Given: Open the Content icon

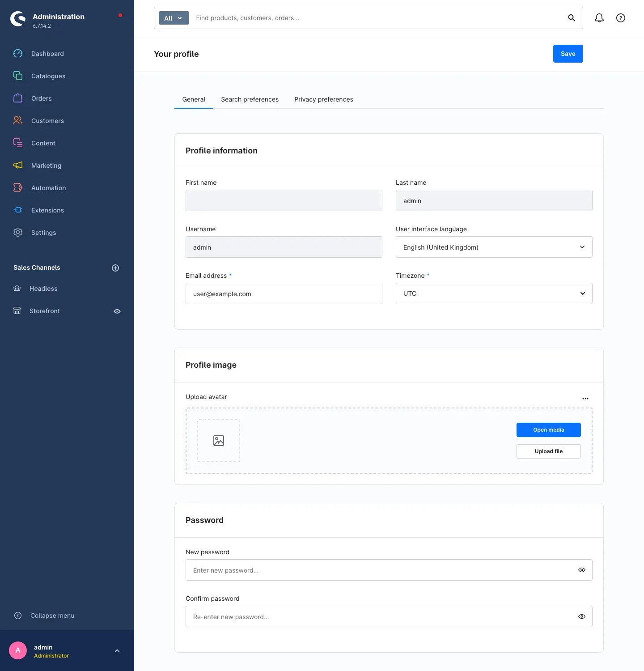Looking at the screenshot, I should pyautogui.click(x=18, y=143).
